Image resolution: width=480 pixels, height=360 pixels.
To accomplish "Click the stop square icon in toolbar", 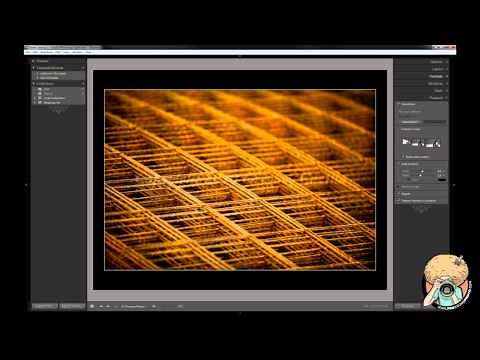I will pyautogui.click(x=92, y=306).
